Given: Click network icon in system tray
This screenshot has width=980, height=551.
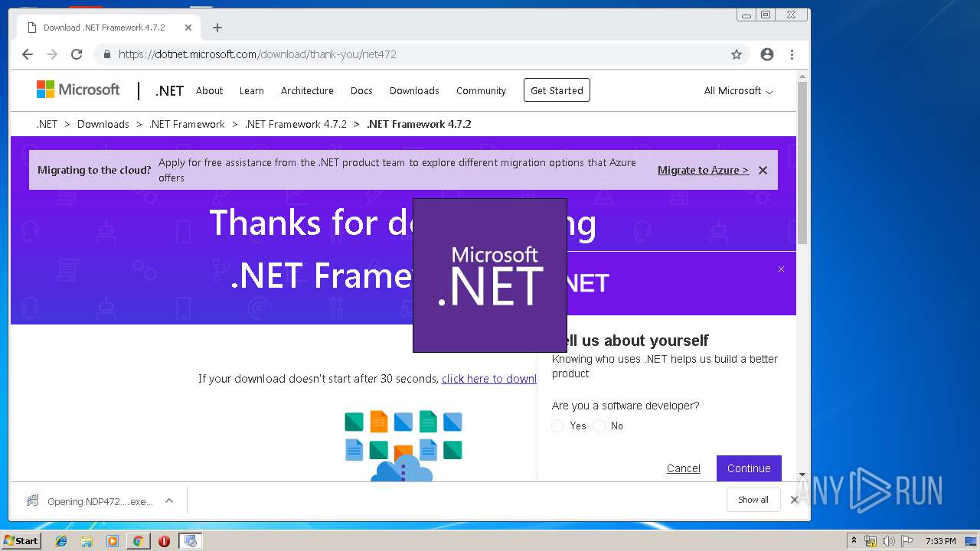Looking at the screenshot, I should [871, 541].
